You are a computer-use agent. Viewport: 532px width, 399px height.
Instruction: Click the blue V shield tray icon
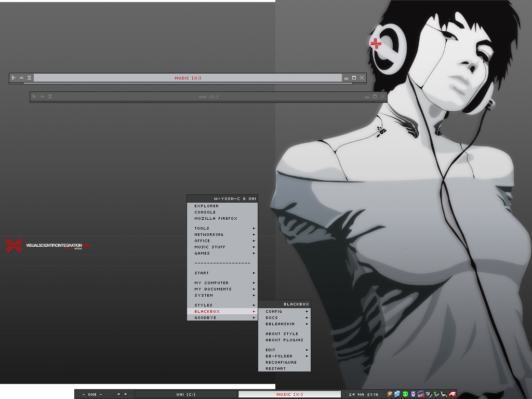413,394
